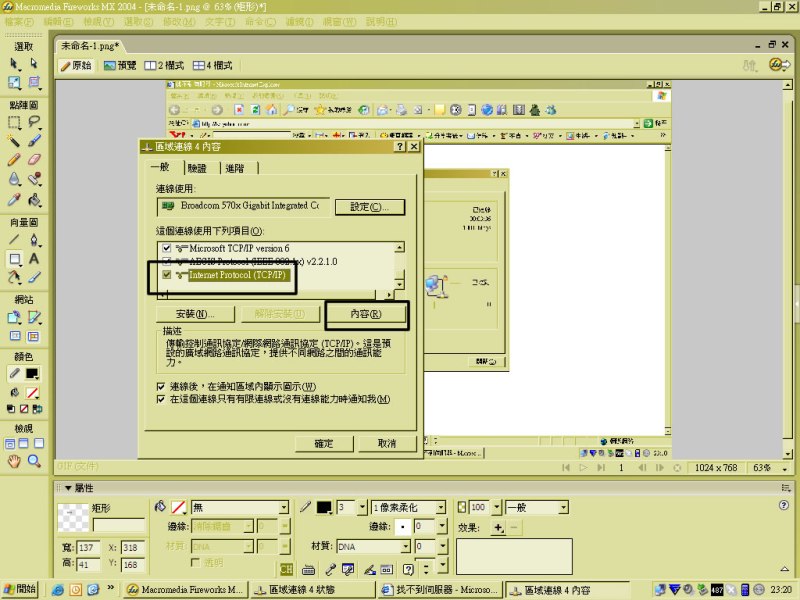Toggle the 透明 checkbox in Properties
Viewport: 800px width, 600px height.
pos(195,562)
